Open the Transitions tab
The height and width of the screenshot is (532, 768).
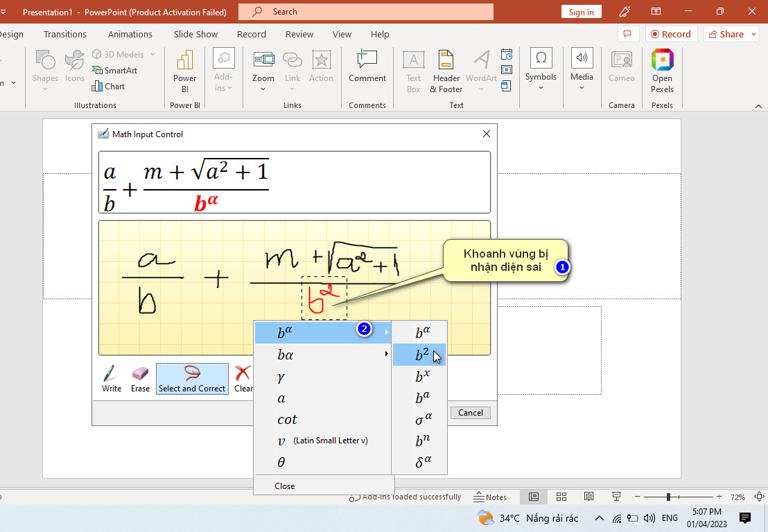pyautogui.click(x=64, y=34)
